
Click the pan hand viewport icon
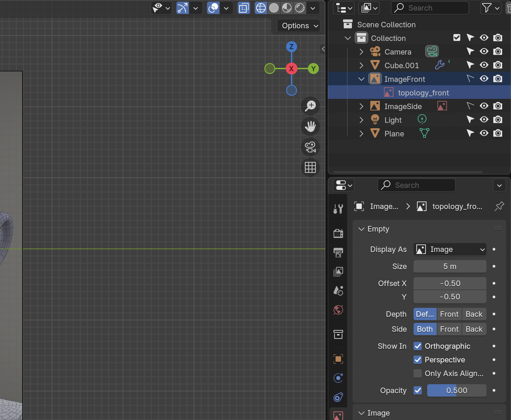click(310, 126)
